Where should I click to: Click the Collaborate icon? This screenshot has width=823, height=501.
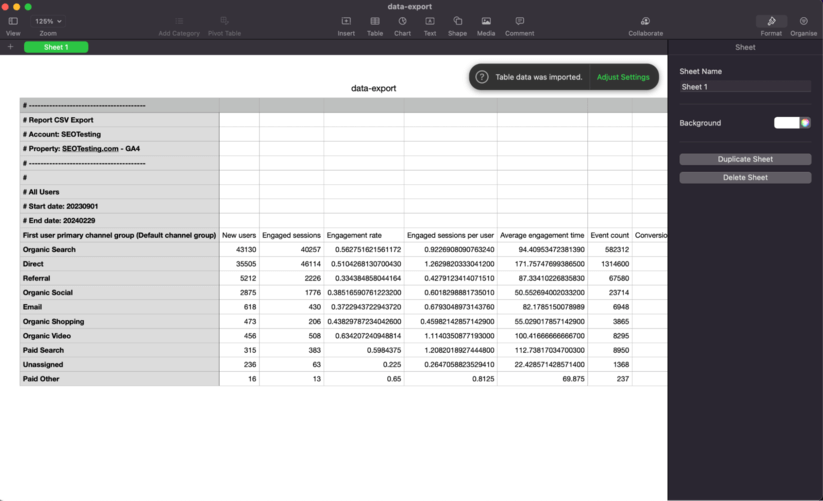pos(645,21)
